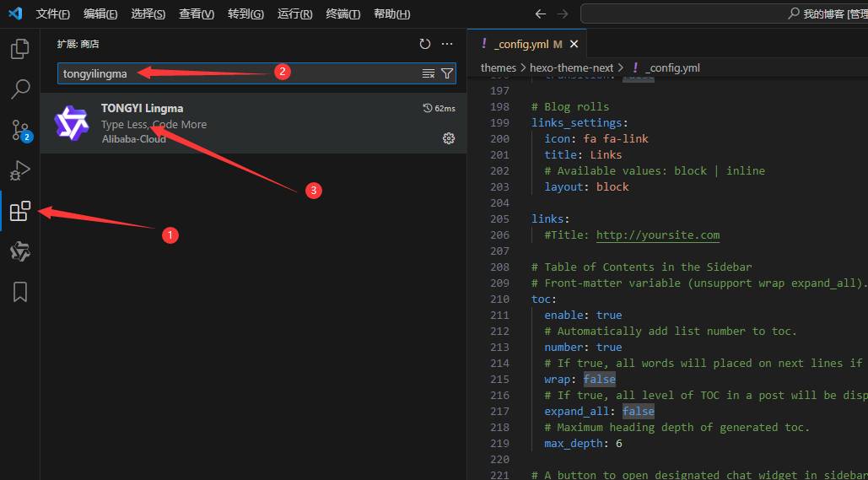
Task: Click hexo-theme-next breadcrumb segment
Action: tap(572, 68)
